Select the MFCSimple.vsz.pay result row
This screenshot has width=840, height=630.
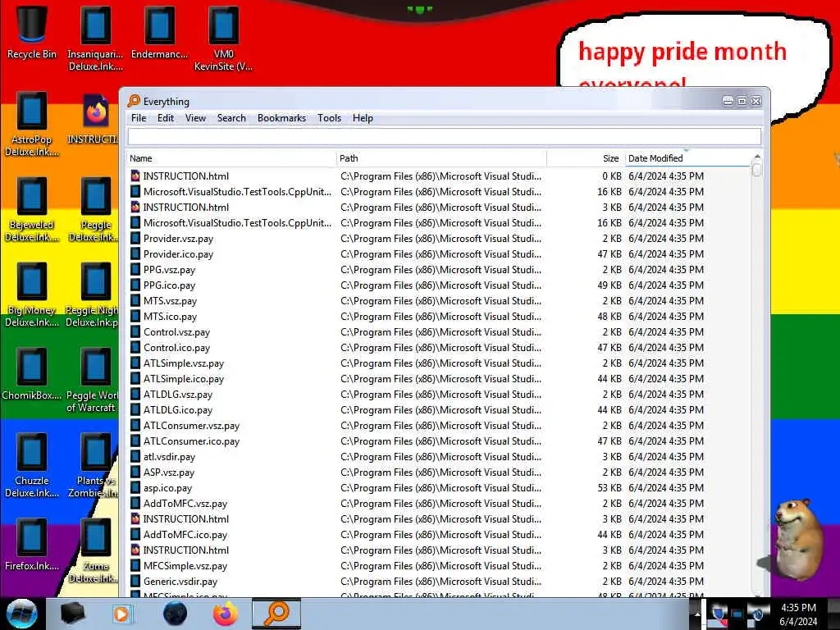coord(440,566)
